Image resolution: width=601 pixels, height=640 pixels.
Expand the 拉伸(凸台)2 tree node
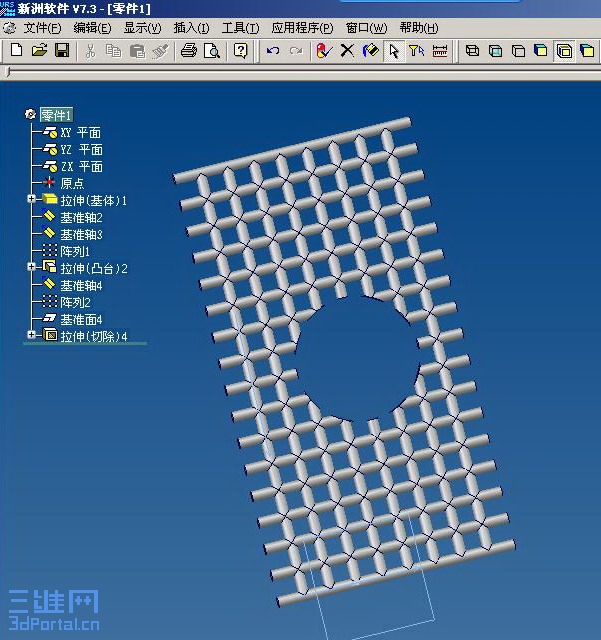click(31, 267)
